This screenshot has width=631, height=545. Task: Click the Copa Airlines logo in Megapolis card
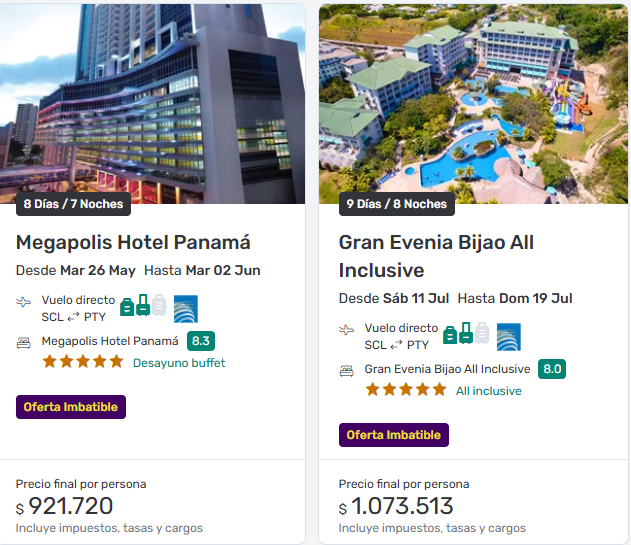186,308
